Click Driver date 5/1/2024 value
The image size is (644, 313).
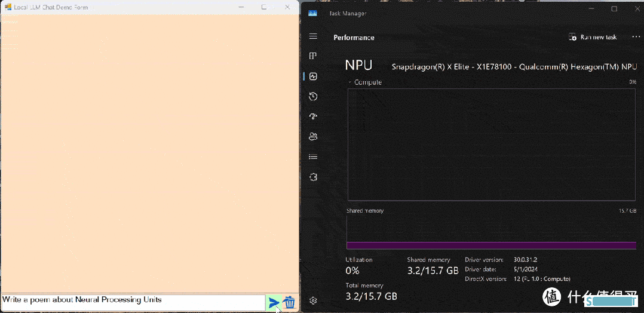(x=525, y=269)
